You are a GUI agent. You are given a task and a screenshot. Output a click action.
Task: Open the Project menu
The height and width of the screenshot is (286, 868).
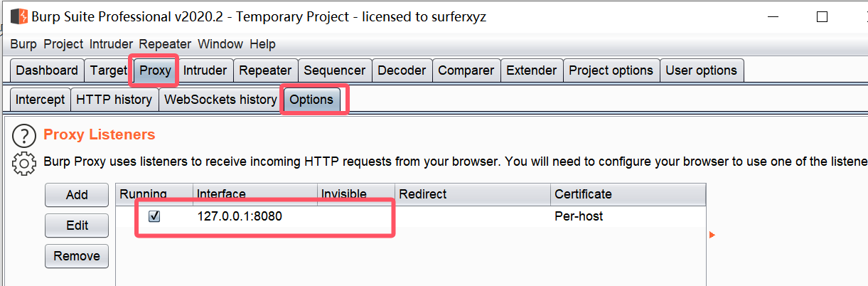pos(63,44)
